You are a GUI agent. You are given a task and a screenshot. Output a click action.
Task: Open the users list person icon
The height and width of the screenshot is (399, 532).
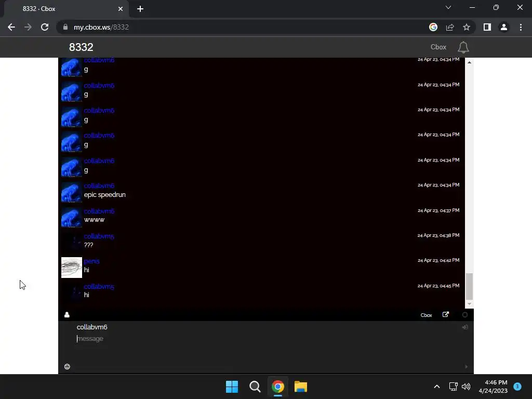coord(67,315)
